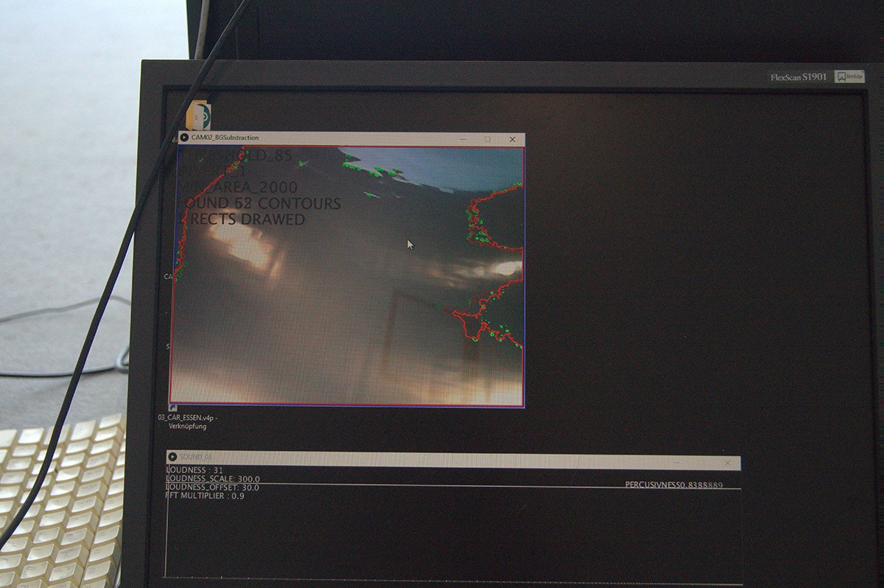
Task: Click the PERCUSIVNESS value readout
Action: pyautogui.click(x=673, y=485)
